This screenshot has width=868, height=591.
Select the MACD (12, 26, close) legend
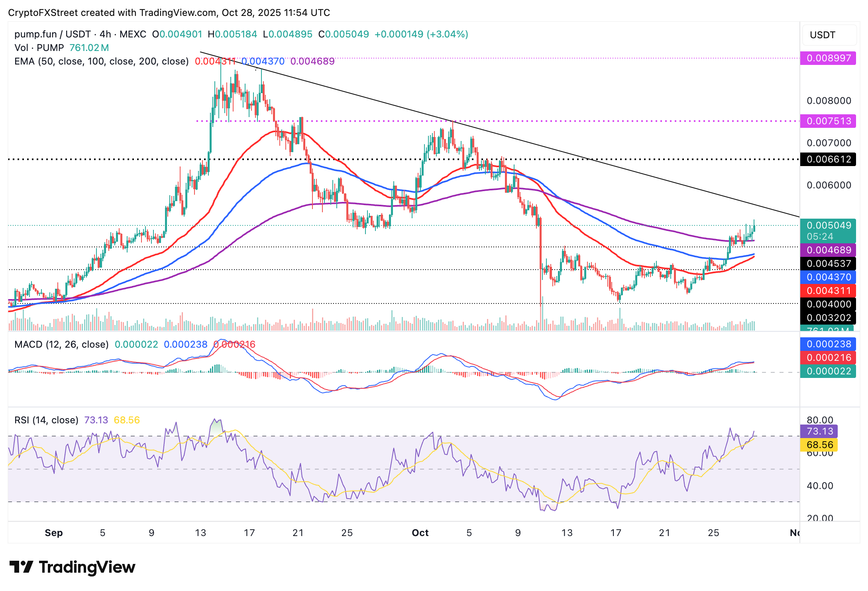click(x=61, y=344)
